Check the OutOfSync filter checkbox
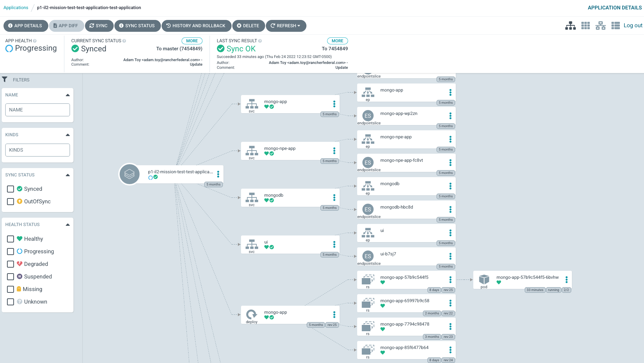This screenshot has width=644, height=363. click(x=10, y=202)
